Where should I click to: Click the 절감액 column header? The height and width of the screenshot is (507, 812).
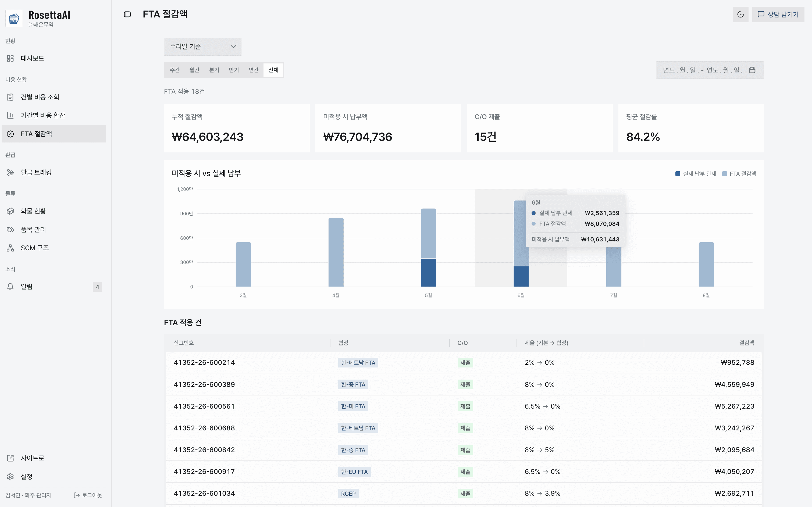[747, 343]
